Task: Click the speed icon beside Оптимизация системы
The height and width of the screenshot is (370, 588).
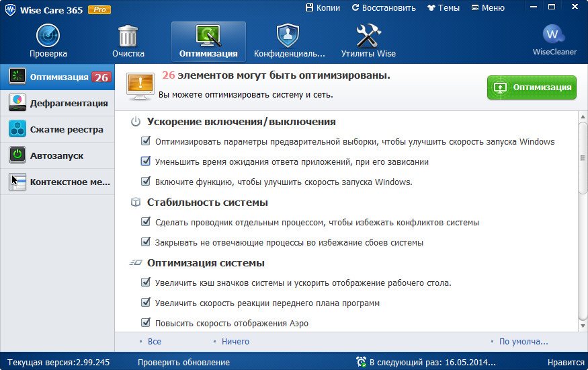Action: tap(136, 262)
